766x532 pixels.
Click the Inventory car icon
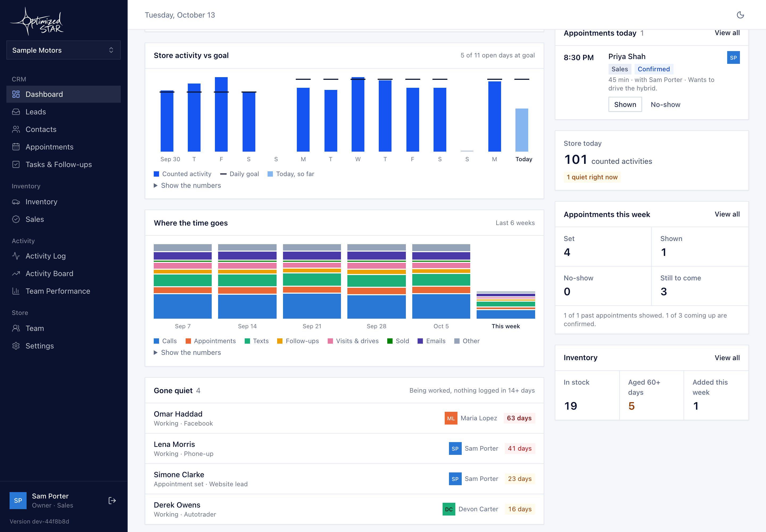(16, 202)
